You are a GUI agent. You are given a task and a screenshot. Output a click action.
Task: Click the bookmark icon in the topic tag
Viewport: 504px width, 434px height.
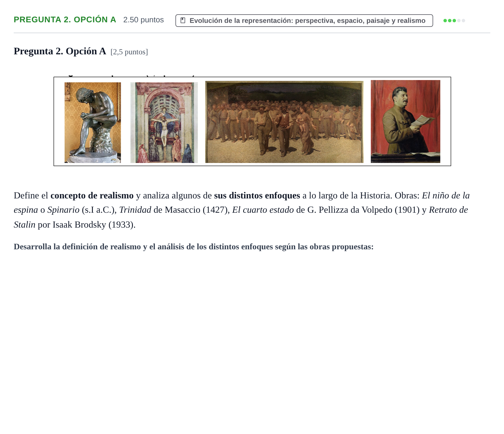point(183,20)
